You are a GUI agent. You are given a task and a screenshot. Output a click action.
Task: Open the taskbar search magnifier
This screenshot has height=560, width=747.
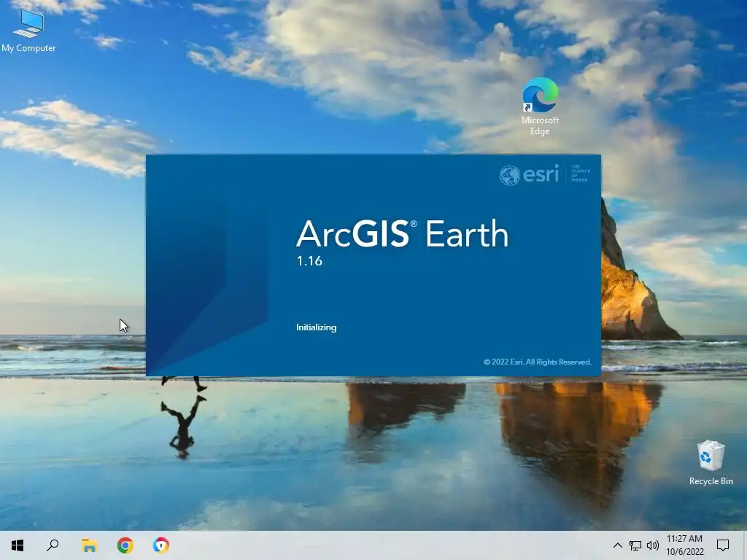tap(53, 545)
